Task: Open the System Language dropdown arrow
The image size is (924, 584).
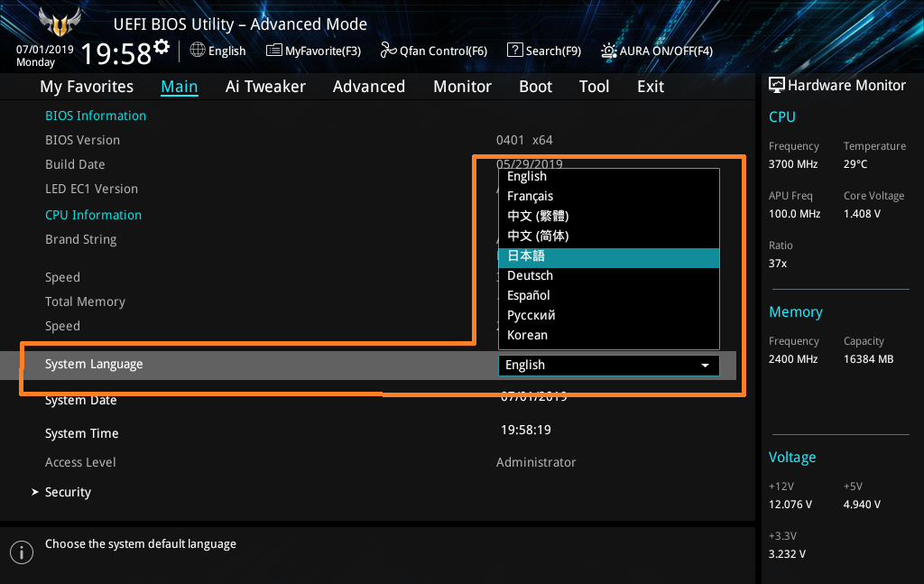Action: [705, 366]
